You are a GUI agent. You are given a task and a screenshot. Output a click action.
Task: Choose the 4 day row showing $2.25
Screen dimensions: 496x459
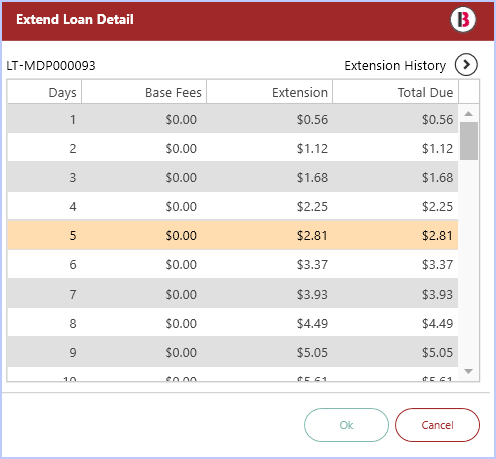coord(233,206)
